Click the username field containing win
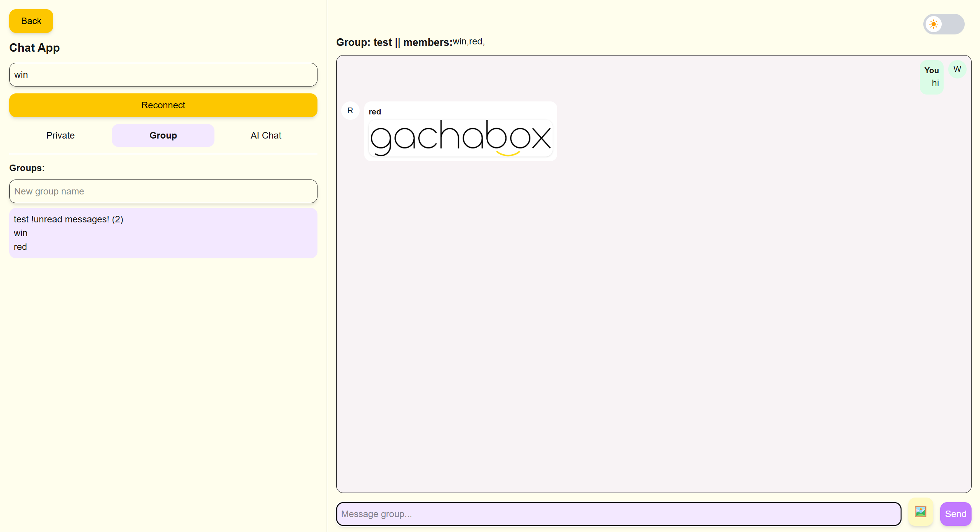This screenshot has width=980, height=532. click(163, 75)
